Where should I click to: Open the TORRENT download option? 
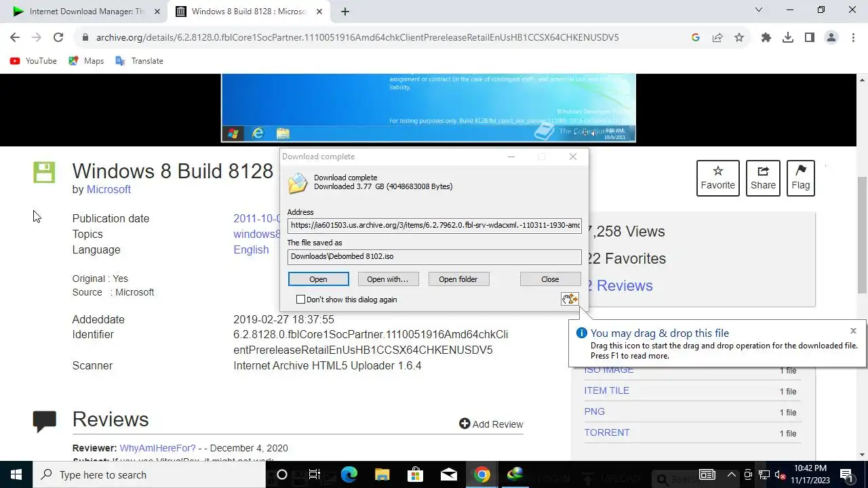pos(607,432)
